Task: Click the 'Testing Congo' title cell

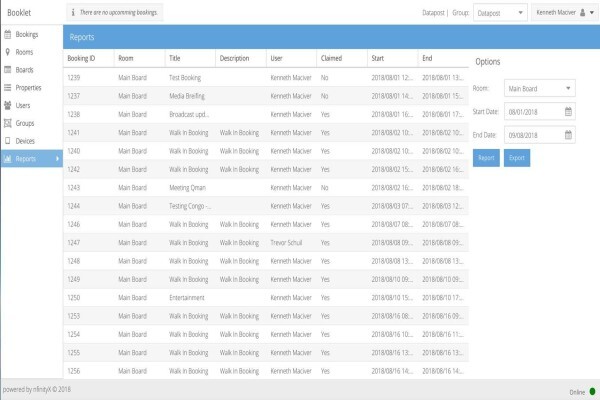Action: [190, 206]
